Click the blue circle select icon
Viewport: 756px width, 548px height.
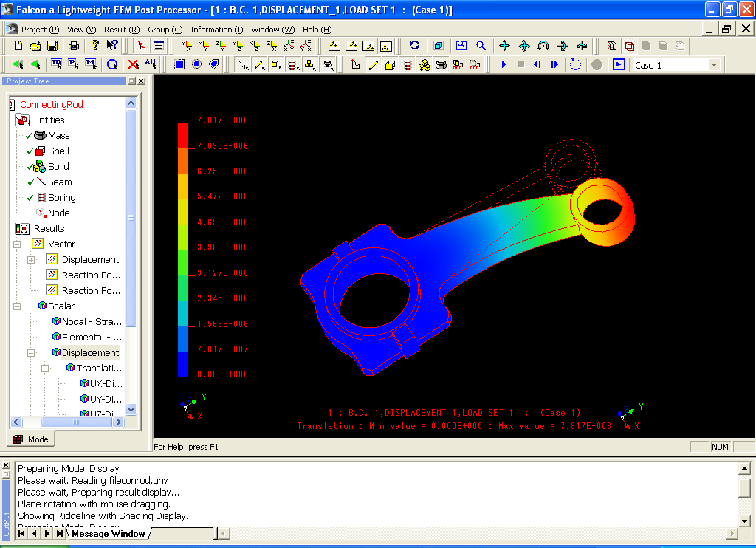point(196,64)
